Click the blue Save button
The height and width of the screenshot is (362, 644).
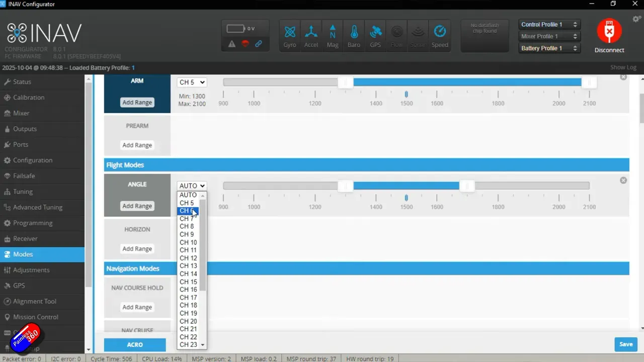click(x=626, y=344)
